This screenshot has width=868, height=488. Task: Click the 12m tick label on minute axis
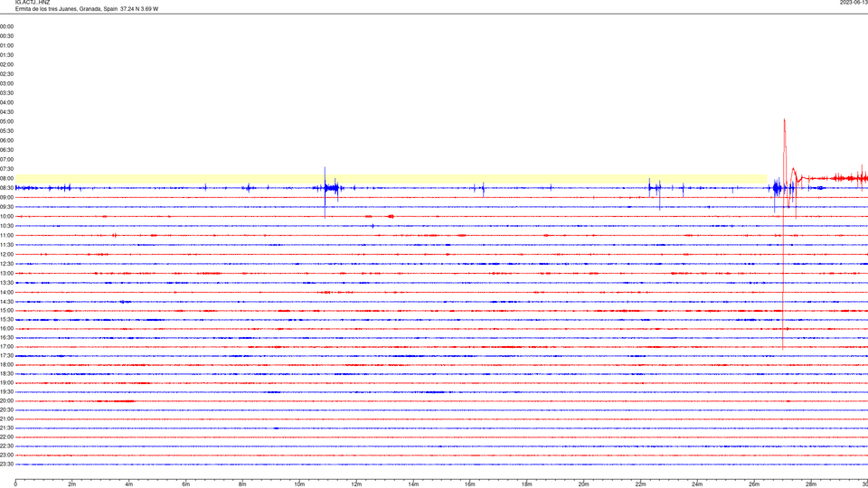pos(356,484)
